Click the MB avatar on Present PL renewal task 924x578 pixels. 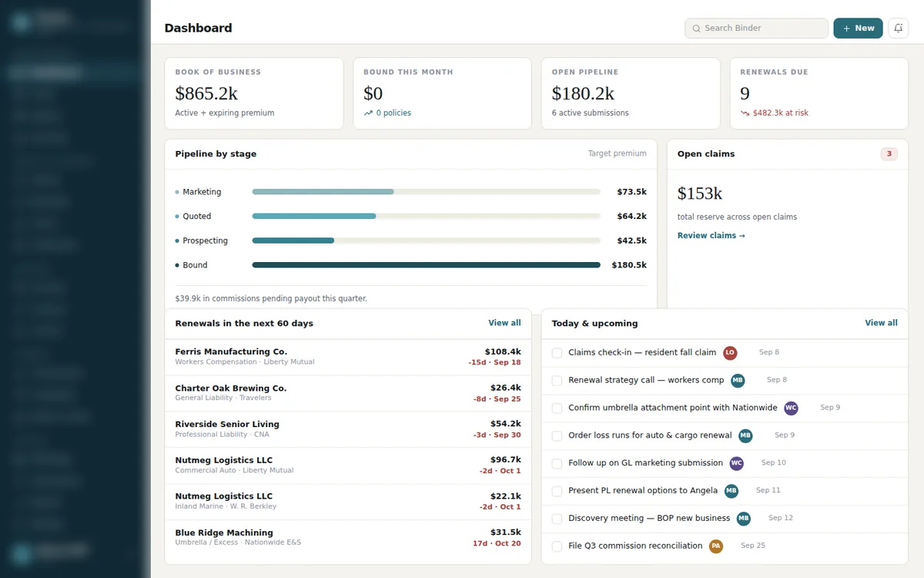click(731, 491)
